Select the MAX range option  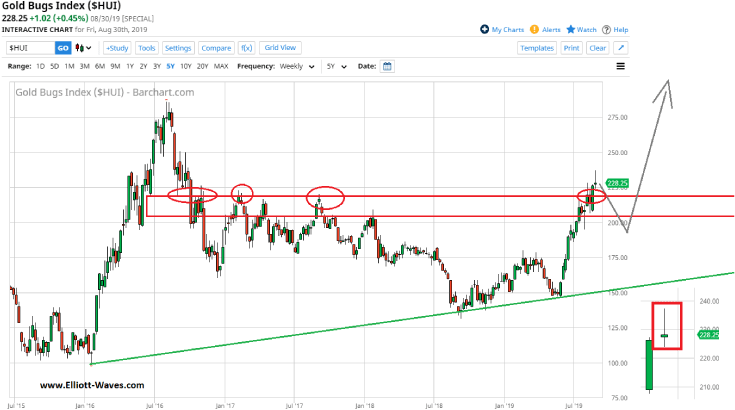coord(221,66)
